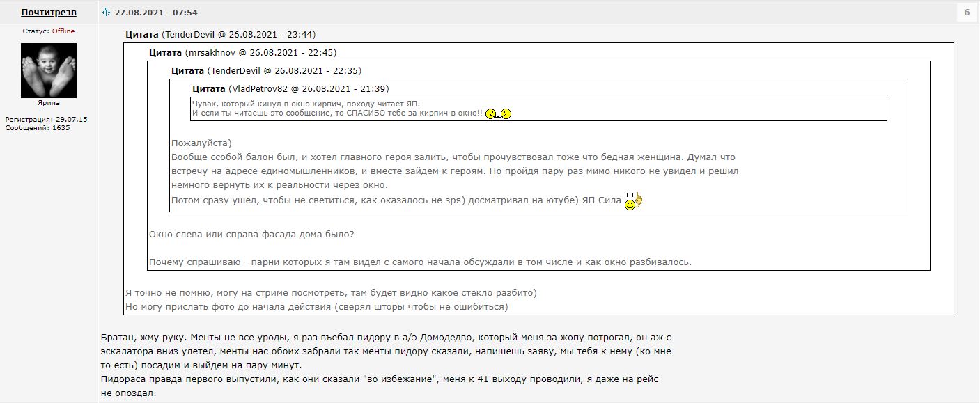Click the thumbs-up smiley after ЯП Сила
This screenshot has height=403, width=980.
[x=633, y=202]
